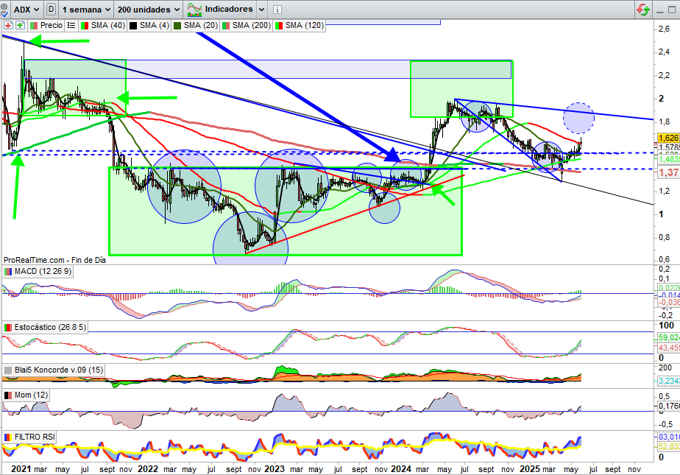Open the MACD (12 26 9) label

tap(42, 272)
